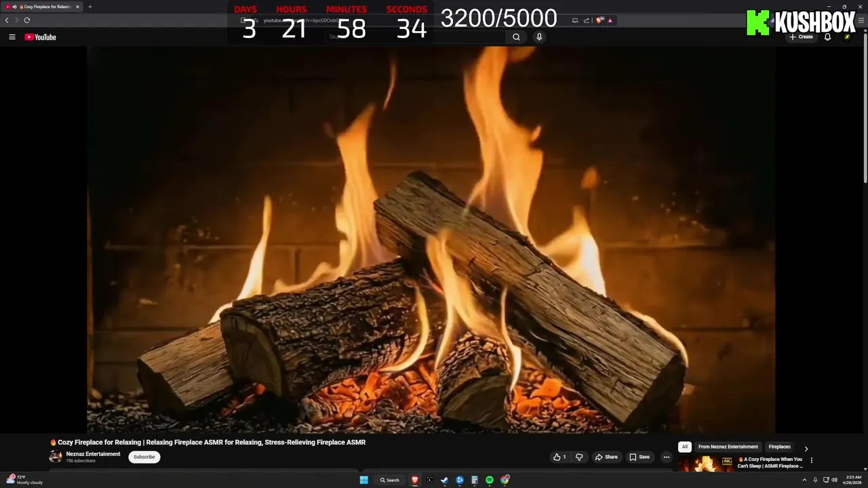Select the All filter chip

pos(685,447)
